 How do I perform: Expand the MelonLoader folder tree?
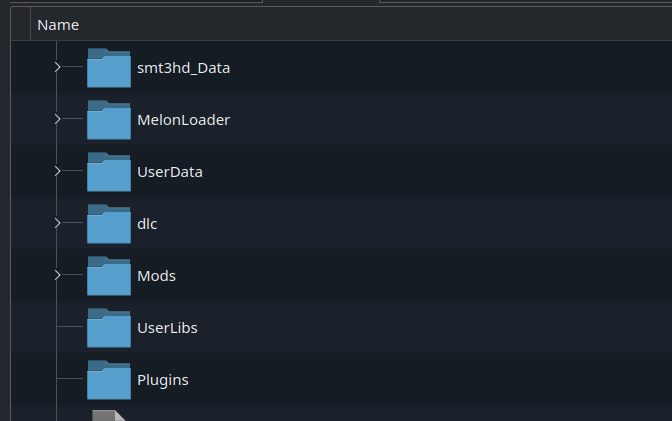click(x=57, y=119)
